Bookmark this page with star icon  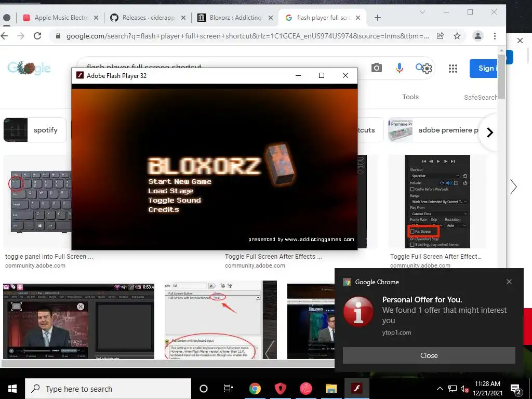457,36
